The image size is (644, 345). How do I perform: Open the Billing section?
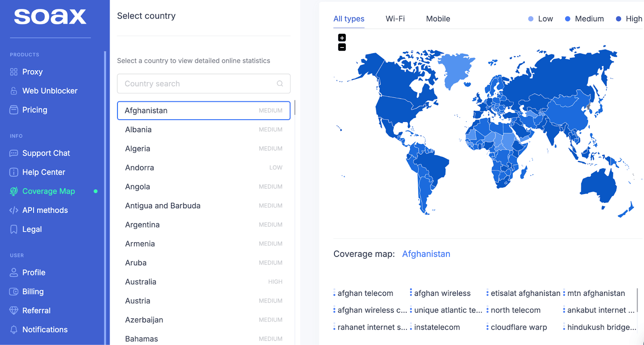pyautogui.click(x=33, y=291)
